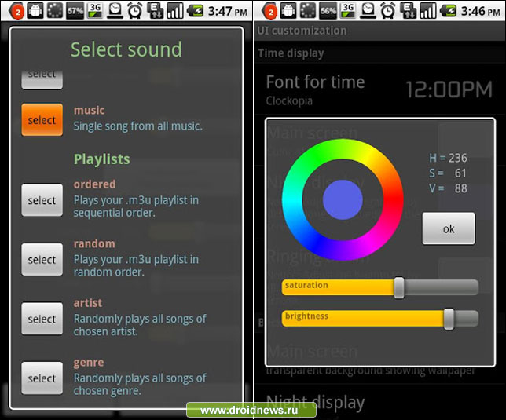Click the 'H = 236' hue value
The width and height of the screenshot is (506, 420).
(448, 158)
